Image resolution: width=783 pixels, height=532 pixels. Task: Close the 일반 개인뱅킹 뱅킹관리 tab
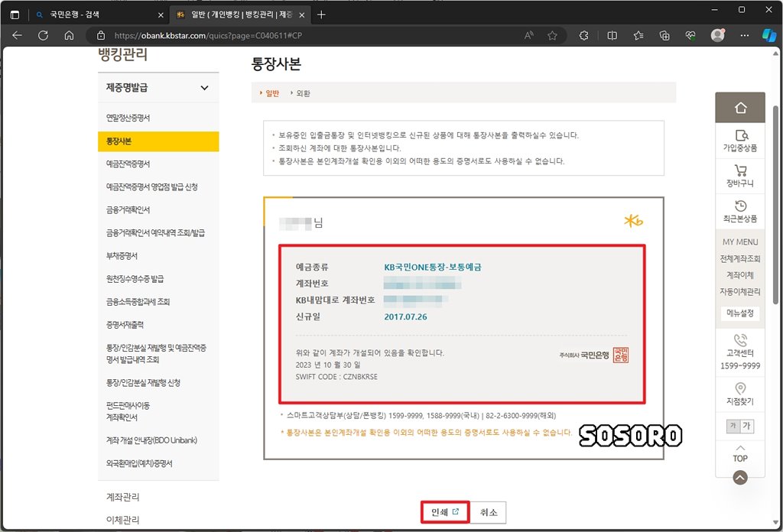tap(301, 15)
